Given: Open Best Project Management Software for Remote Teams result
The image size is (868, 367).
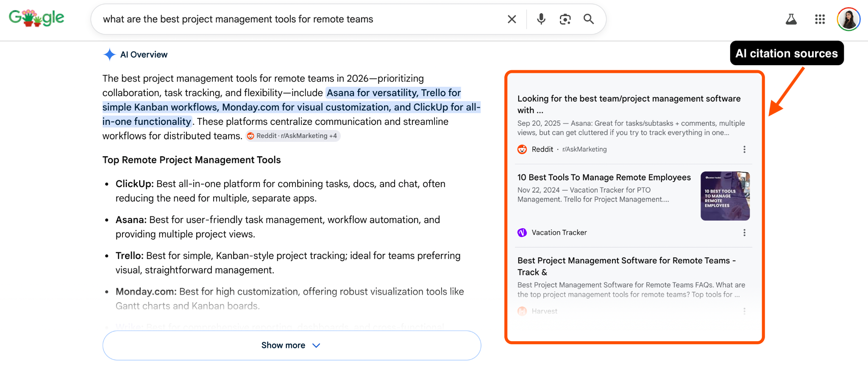Looking at the screenshot, I should click(626, 266).
